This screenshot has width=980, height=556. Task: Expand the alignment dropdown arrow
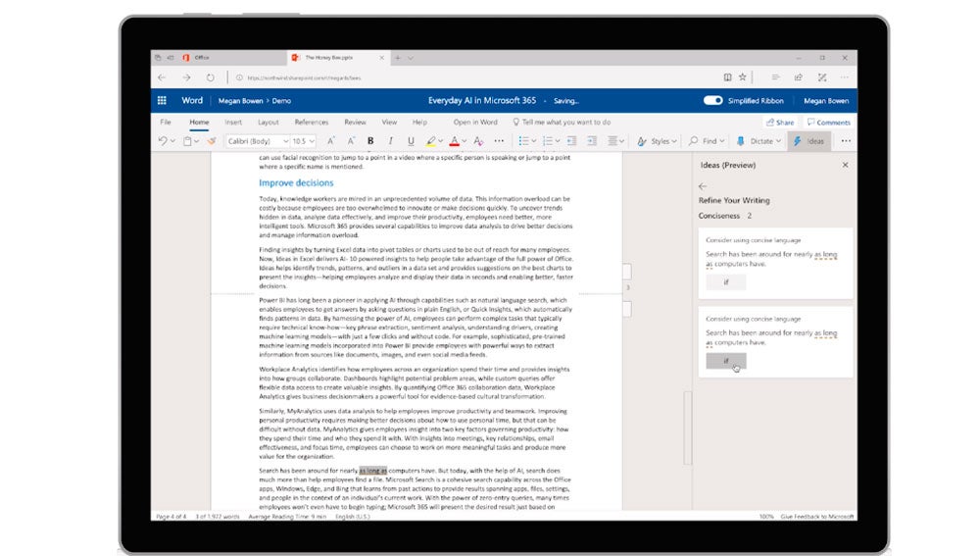[x=622, y=141]
